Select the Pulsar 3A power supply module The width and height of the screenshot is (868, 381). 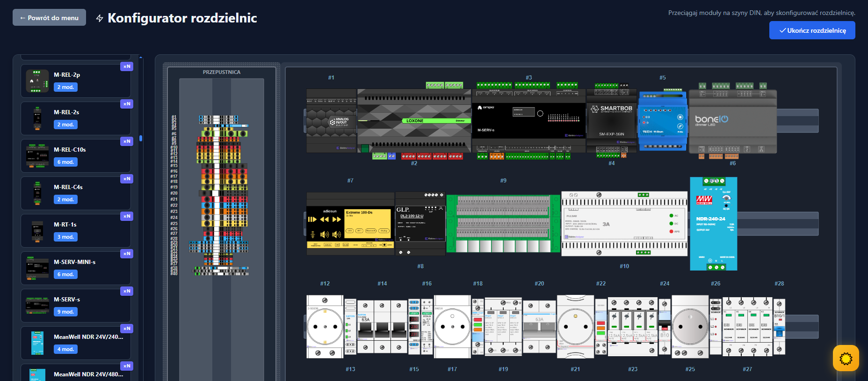pyautogui.click(x=624, y=224)
